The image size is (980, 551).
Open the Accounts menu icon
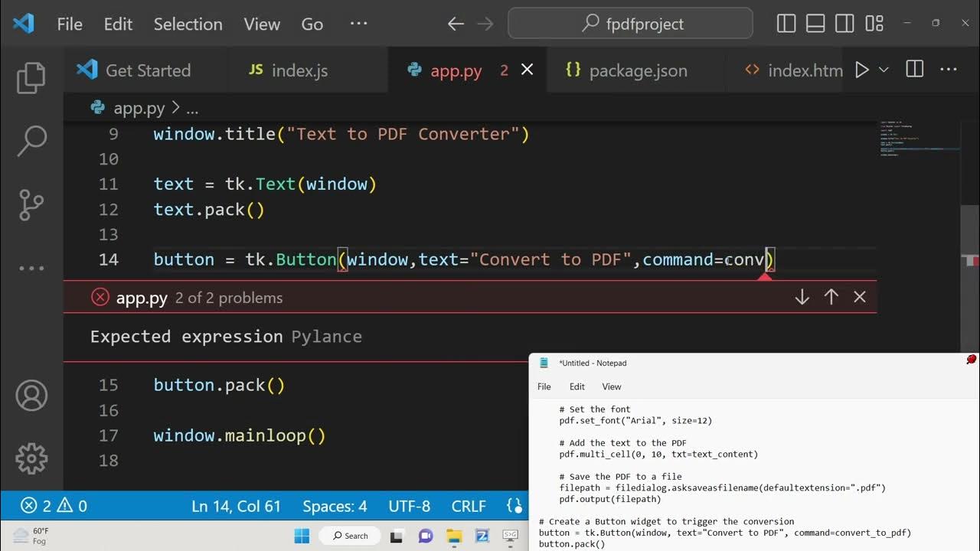click(x=31, y=396)
